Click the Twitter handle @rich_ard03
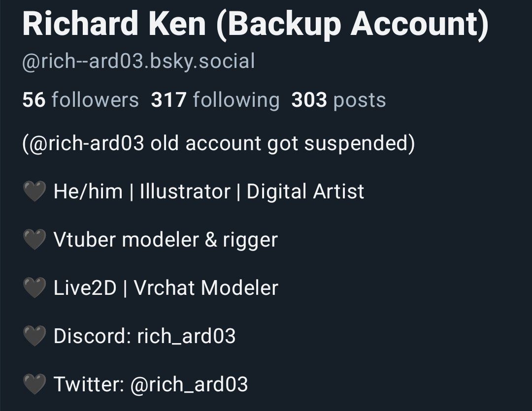This screenshot has width=532, height=411. pos(189,384)
